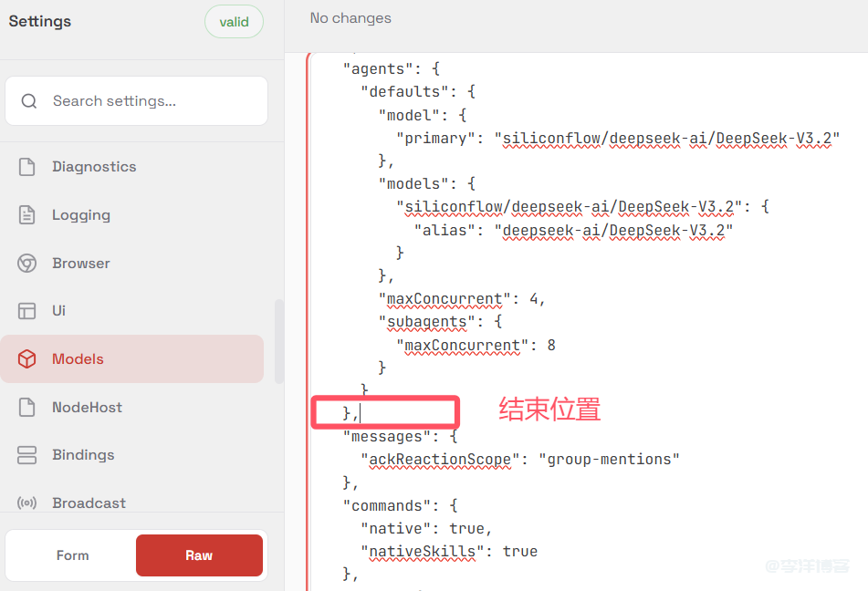Click the search magnifier icon
This screenshot has width=868, height=591.
point(28,100)
